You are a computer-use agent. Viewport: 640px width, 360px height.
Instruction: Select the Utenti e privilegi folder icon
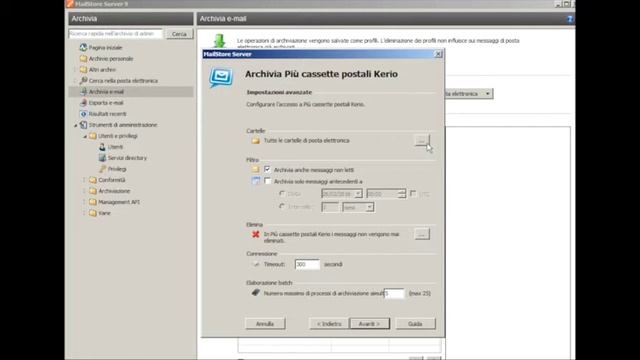(x=93, y=136)
